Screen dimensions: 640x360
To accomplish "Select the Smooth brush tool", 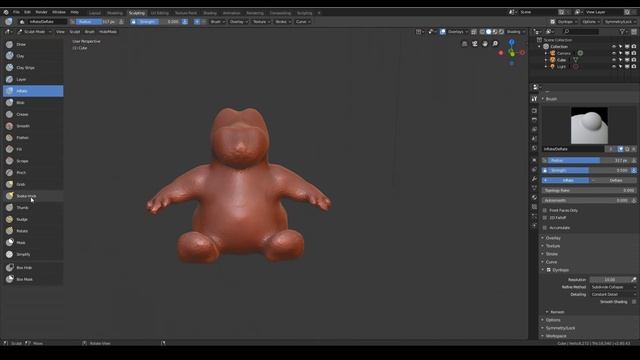I will 33,126.
